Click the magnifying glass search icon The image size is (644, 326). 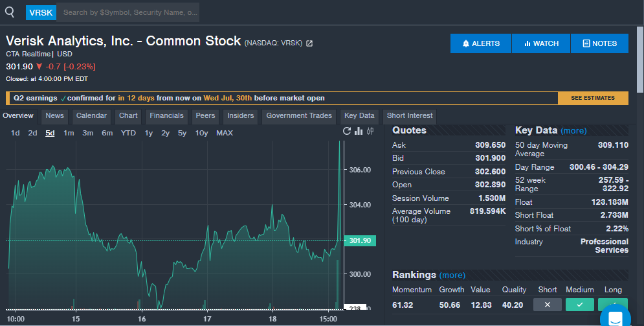[10, 12]
